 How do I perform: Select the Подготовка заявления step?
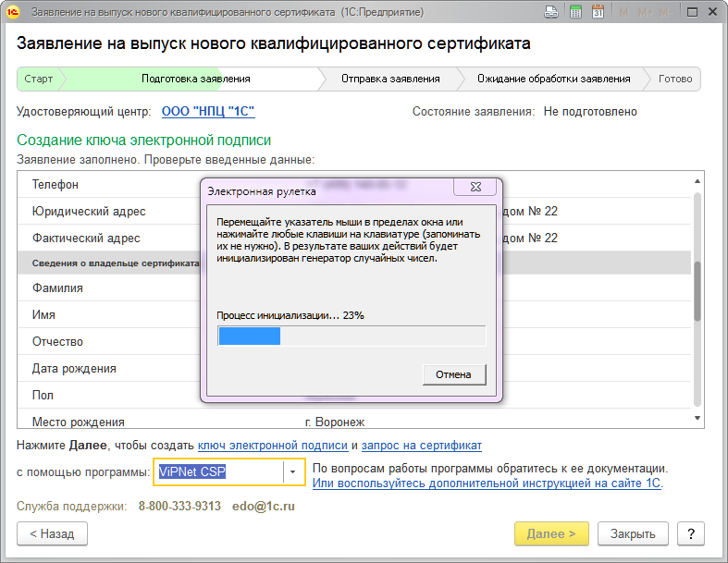(x=195, y=79)
